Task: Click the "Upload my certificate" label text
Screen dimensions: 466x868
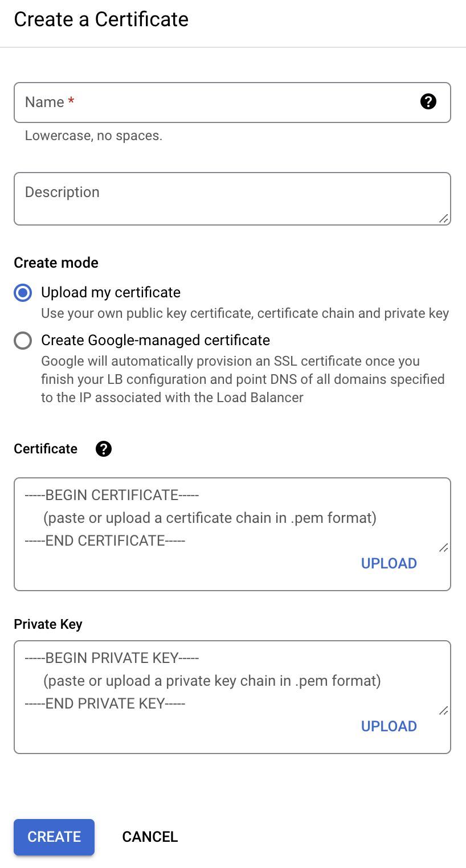Action: click(111, 293)
